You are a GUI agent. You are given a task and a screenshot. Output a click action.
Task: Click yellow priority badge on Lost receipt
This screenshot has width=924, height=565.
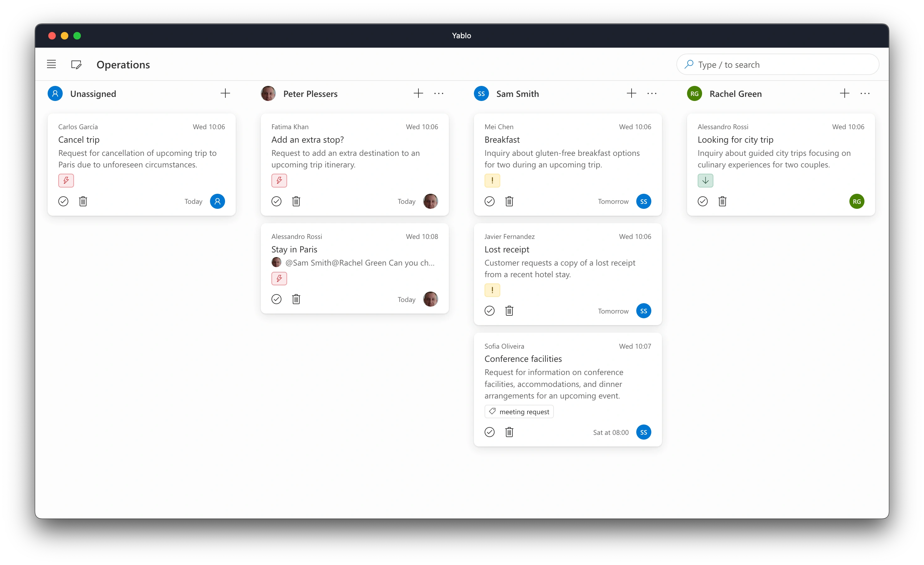(x=492, y=290)
